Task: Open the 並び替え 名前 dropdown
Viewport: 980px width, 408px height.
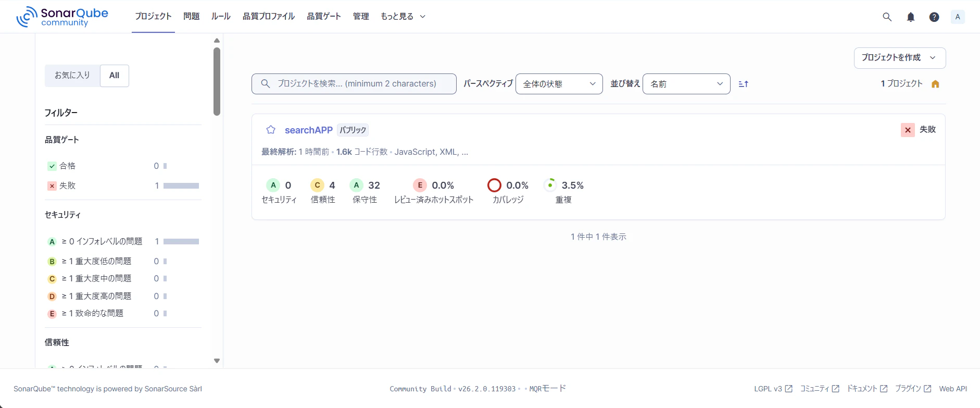Action: click(686, 84)
